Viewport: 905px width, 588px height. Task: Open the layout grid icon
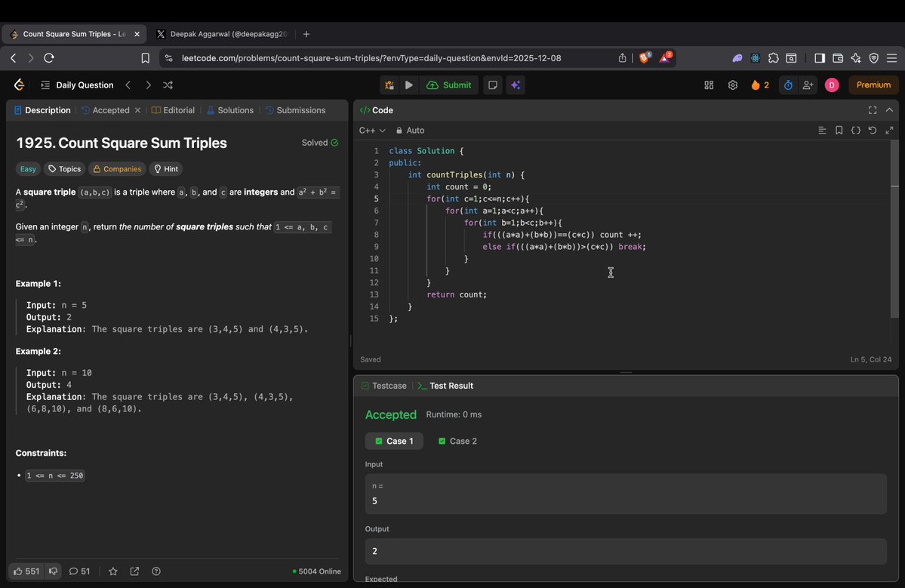(x=709, y=85)
